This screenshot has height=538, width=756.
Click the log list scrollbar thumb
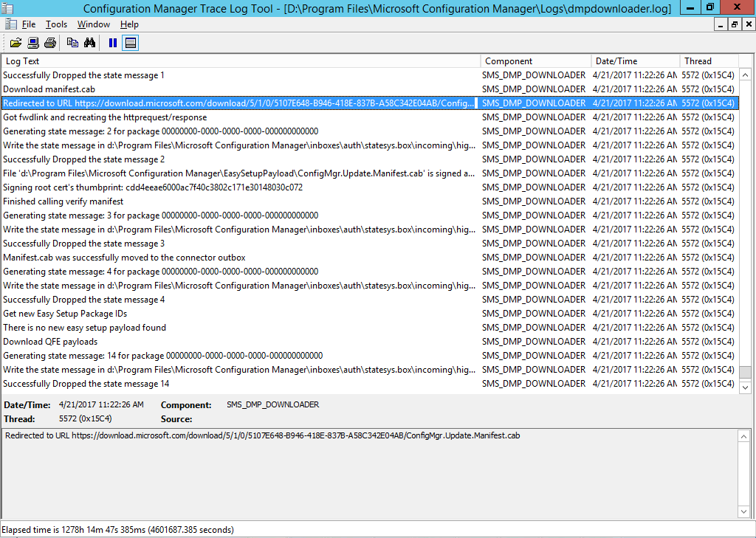[x=746, y=372]
